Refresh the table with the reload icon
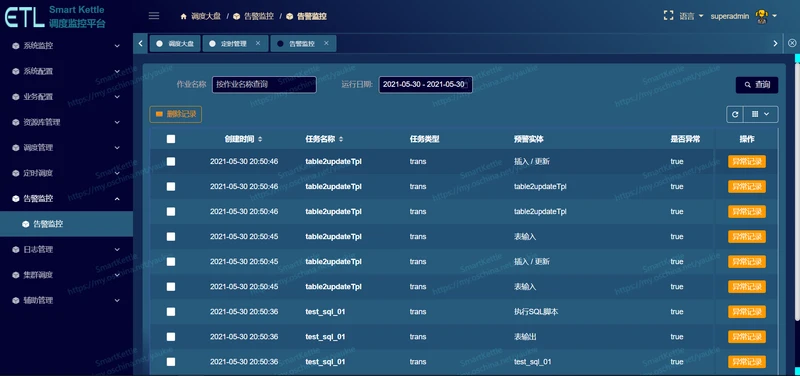 coord(735,114)
